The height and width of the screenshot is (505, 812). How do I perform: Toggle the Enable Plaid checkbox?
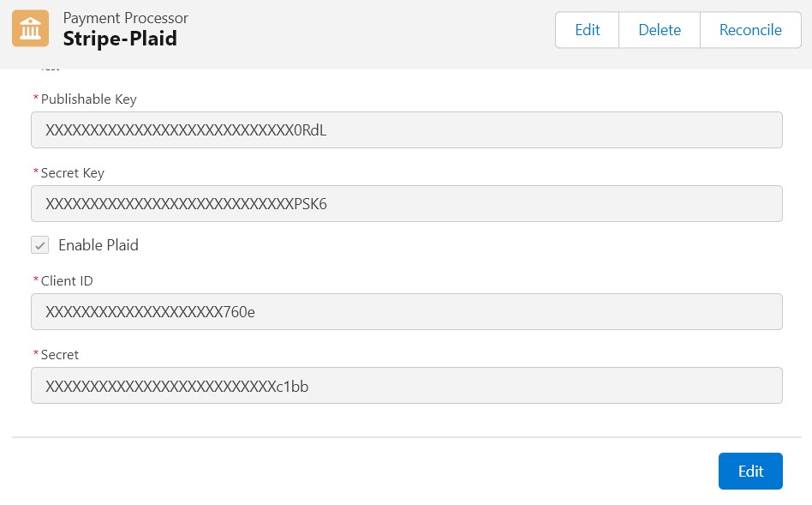coord(40,245)
